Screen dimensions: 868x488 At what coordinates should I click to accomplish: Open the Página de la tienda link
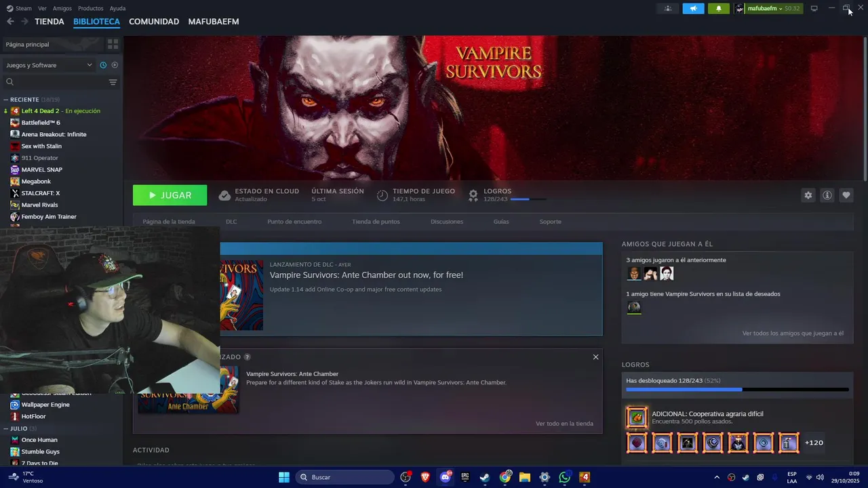(x=169, y=222)
